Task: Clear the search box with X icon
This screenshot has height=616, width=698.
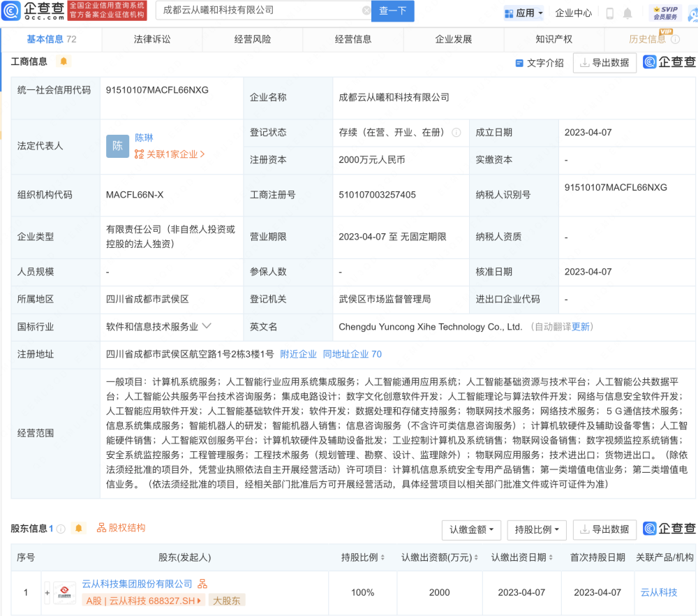Action: (x=366, y=10)
